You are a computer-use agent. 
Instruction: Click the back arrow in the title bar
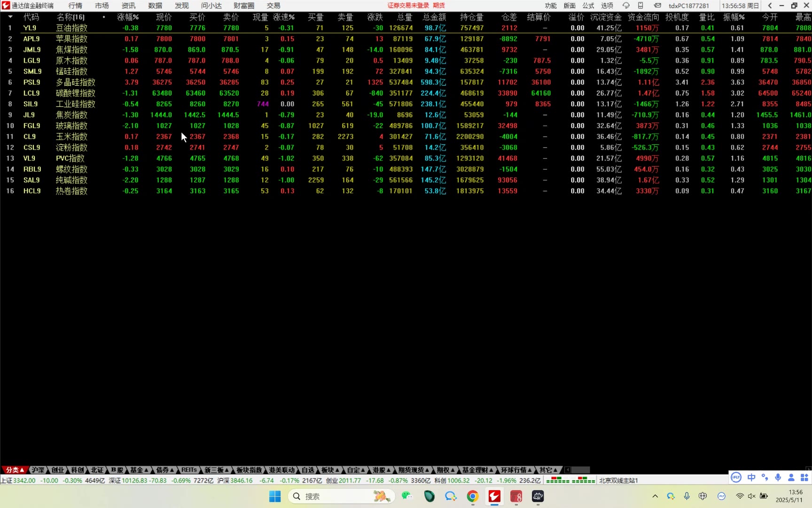coord(770,6)
